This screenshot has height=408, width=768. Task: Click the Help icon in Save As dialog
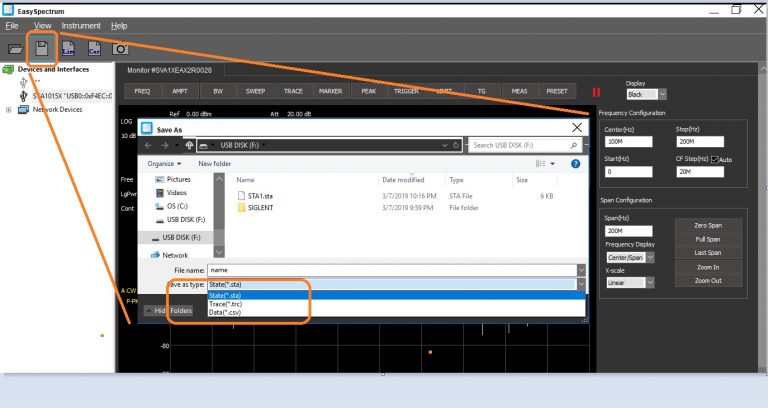pos(576,163)
